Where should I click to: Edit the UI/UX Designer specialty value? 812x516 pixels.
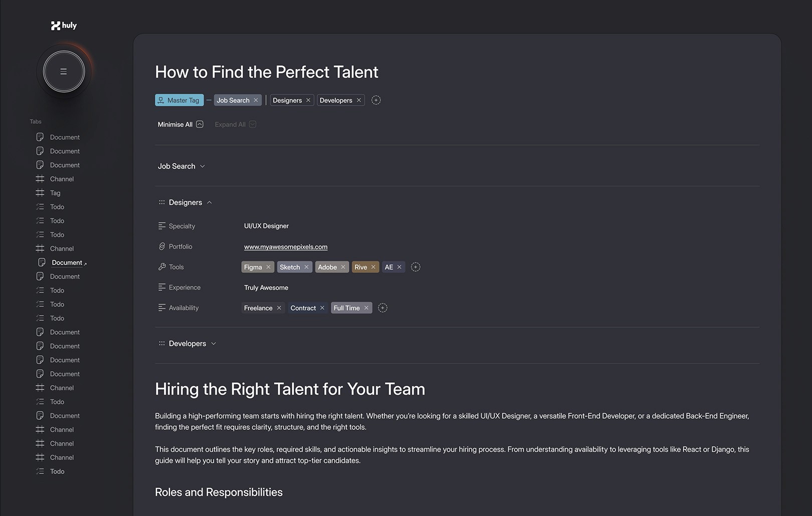click(x=267, y=226)
